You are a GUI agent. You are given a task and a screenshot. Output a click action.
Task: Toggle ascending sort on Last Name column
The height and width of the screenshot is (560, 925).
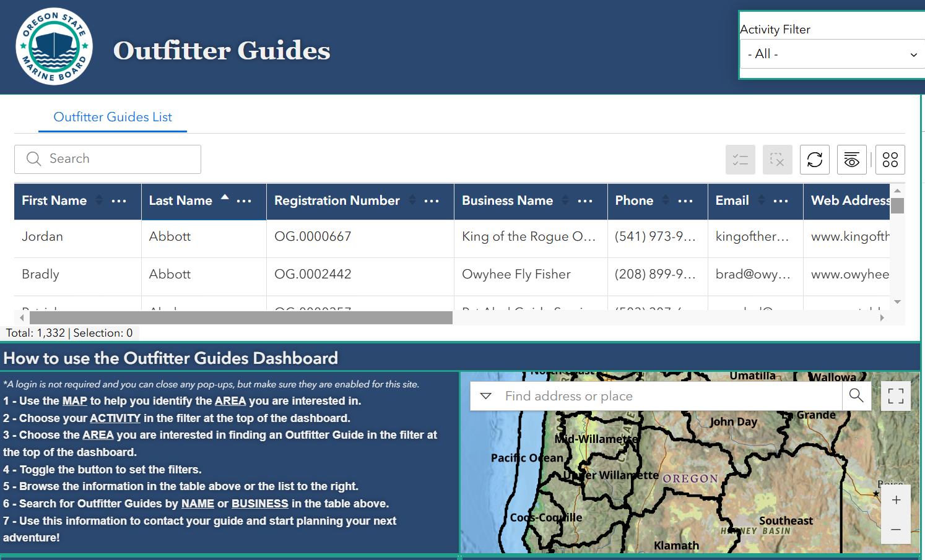click(224, 199)
